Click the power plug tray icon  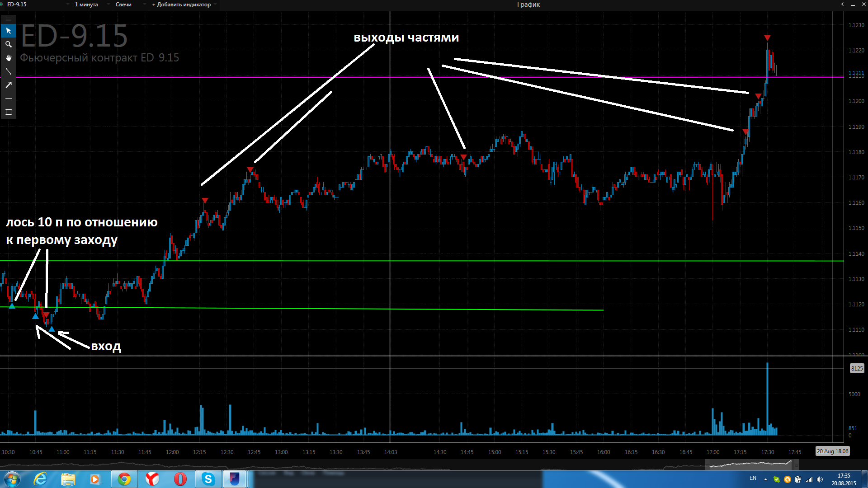pyautogui.click(x=798, y=479)
